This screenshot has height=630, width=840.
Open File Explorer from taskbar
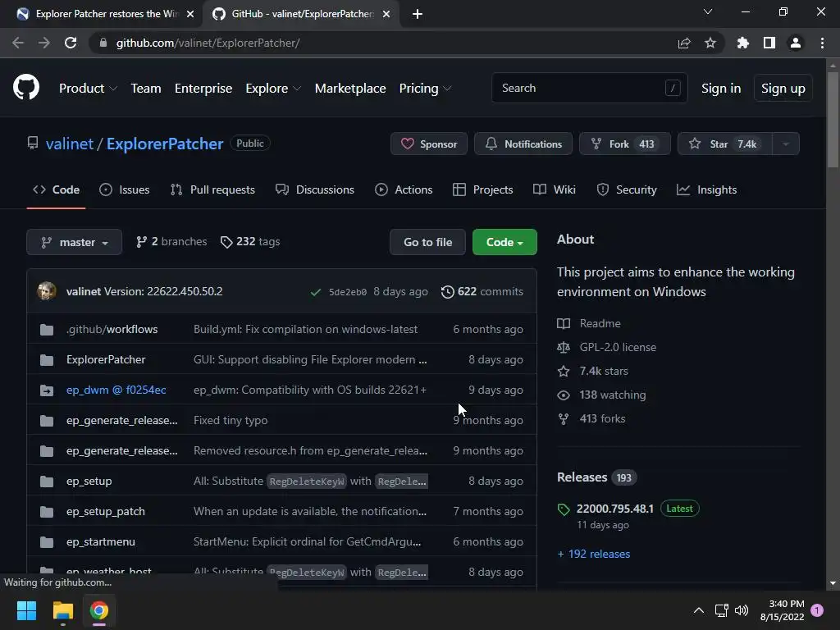[x=62, y=610]
